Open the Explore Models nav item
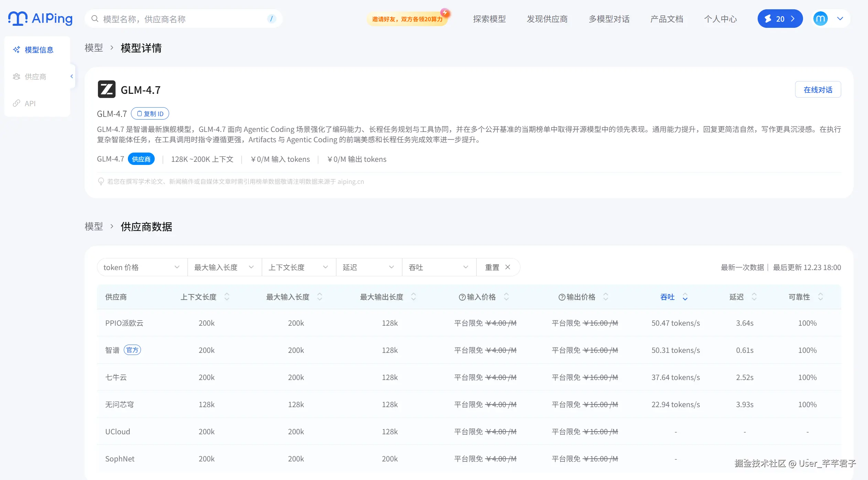This screenshot has height=480, width=868. click(489, 19)
